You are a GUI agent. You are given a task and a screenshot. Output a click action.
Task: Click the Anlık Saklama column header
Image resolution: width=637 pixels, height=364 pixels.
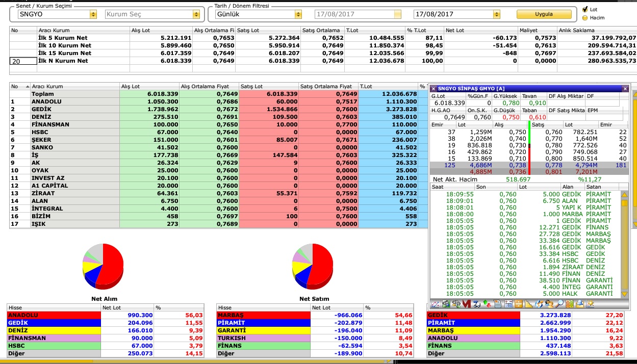[597, 30]
